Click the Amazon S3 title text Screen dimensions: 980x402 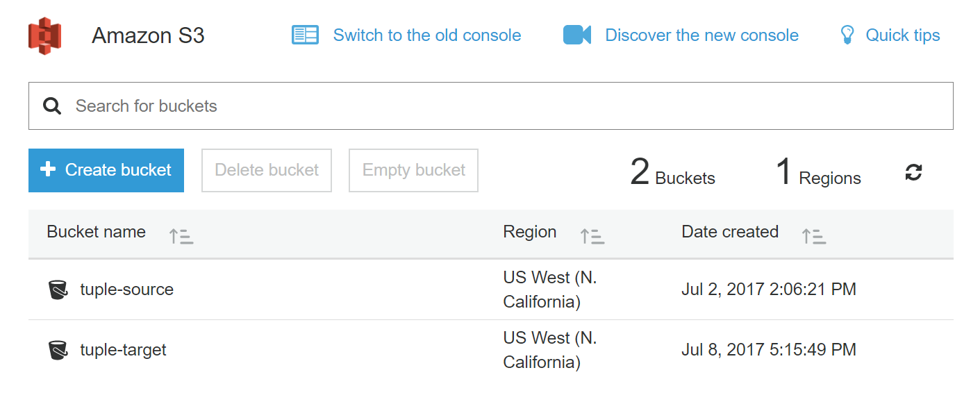click(x=149, y=35)
